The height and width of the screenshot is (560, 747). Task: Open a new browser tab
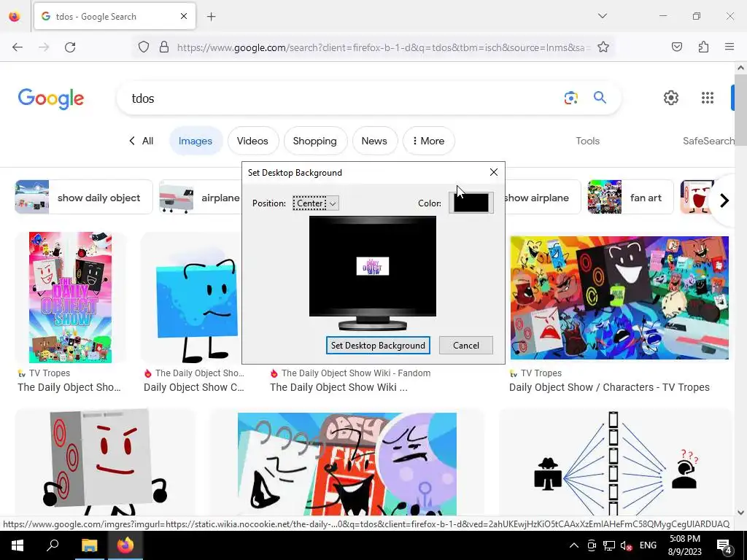(212, 17)
